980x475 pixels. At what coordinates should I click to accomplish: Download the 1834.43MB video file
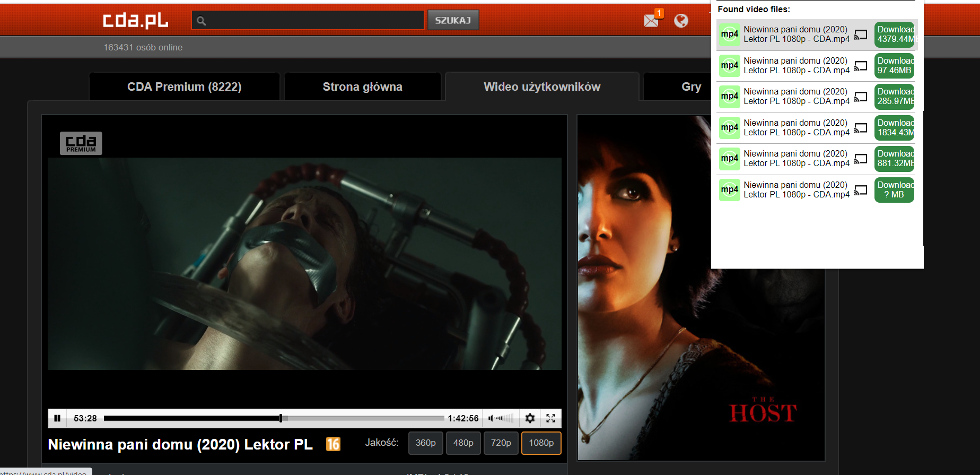pyautogui.click(x=895, y=128)
